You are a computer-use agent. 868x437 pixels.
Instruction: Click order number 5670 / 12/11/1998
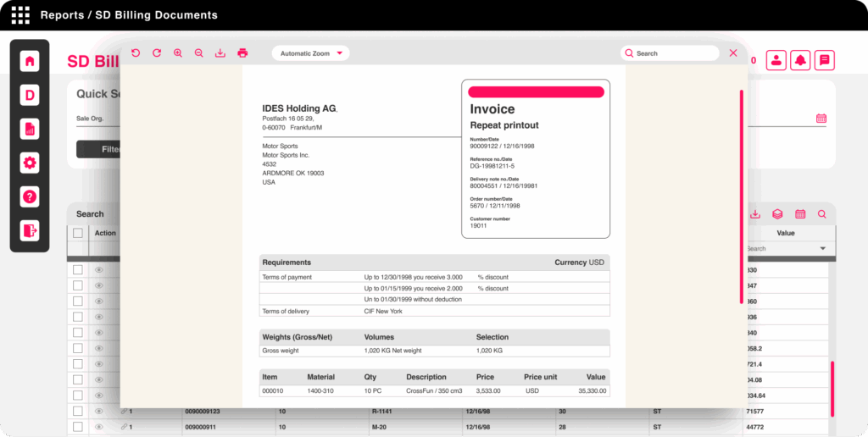pyautogui.click(x=495, y=206)
